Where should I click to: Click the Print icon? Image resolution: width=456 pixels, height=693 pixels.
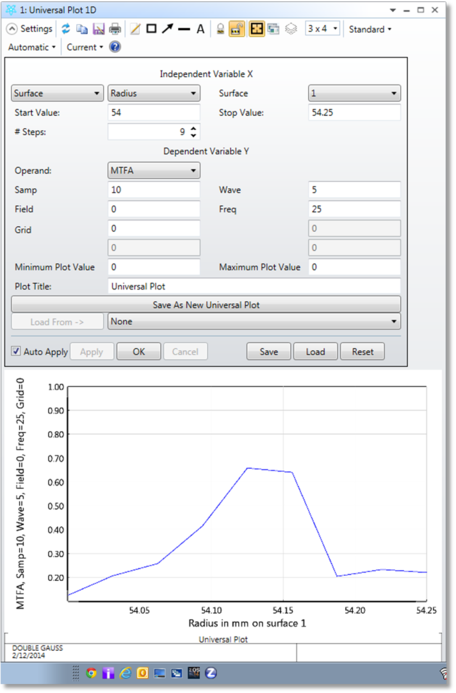115,29
